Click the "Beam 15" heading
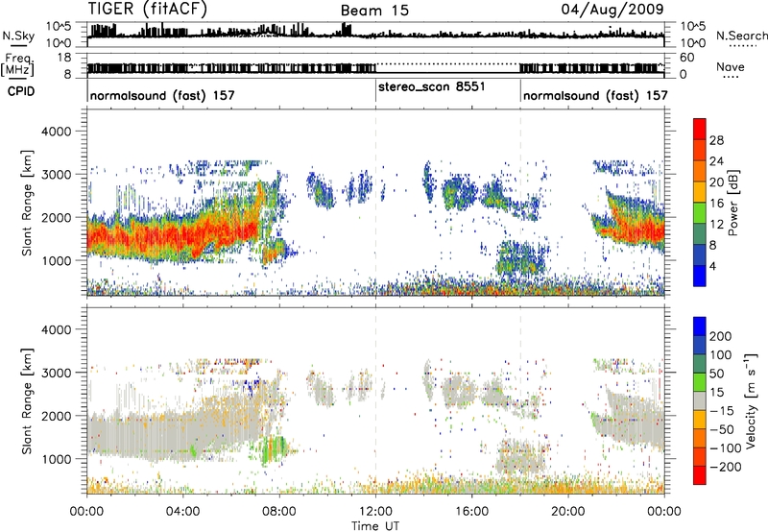 pos(374,11)
